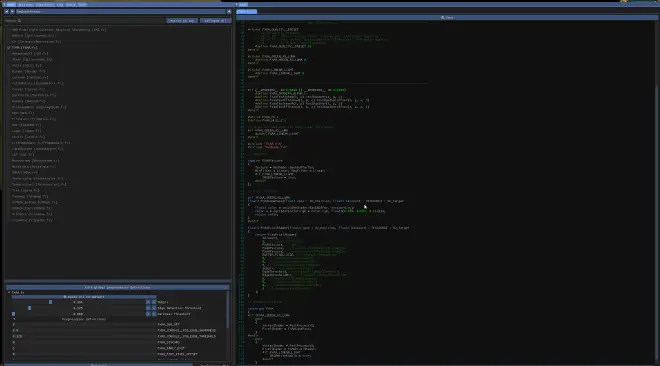This screenshot has width=660, height=366.
Task: Decrease Subpix value with left step button
Action: 148,302
